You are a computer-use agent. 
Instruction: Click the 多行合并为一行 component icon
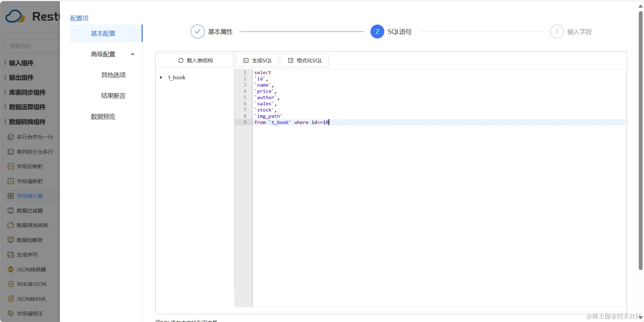click(x=11, y=137)
